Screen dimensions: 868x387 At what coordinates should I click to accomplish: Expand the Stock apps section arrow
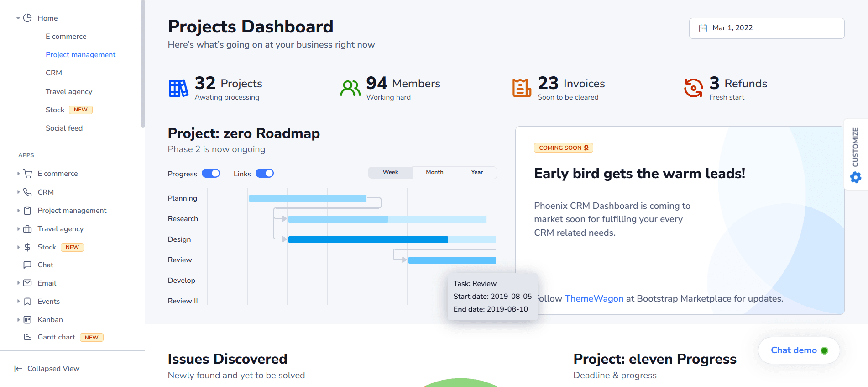click(x=18, y=247)
